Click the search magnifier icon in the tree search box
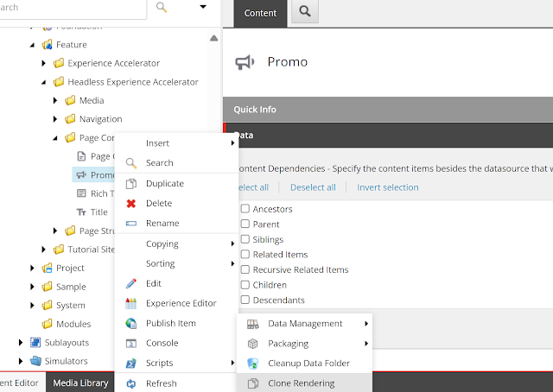Screen dimensions: 553x392 162,7
